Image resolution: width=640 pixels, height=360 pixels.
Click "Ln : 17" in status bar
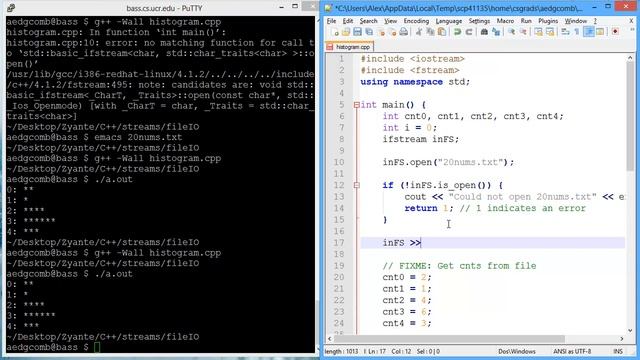[x=377, y=351]
